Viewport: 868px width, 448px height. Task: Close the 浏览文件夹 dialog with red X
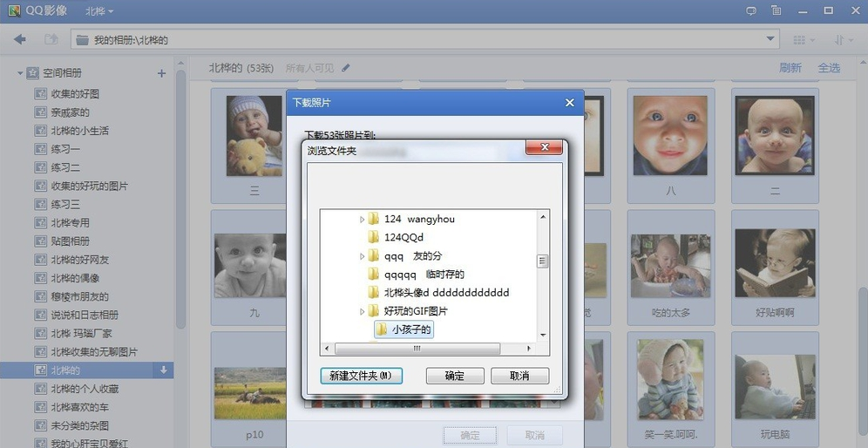tap(544, 147)
